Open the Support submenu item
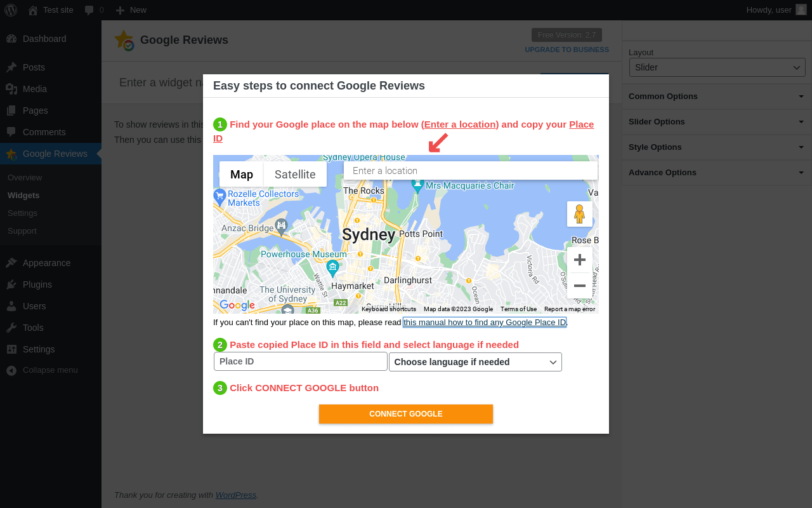The width and height of the screenshot is (812, 508). pyautogui.click(x=22, y=231)
